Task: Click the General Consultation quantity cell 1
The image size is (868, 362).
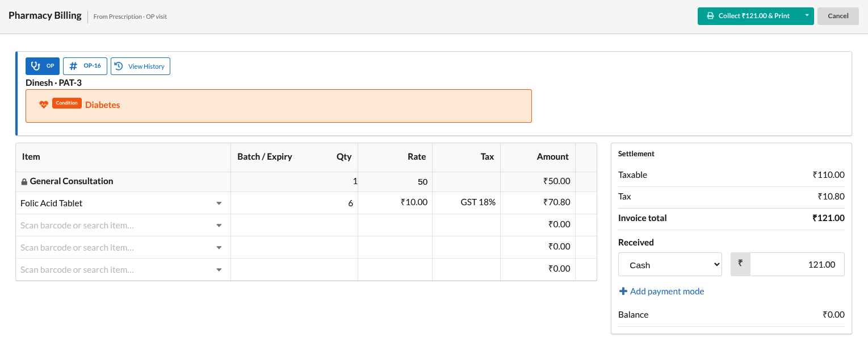Action: [x=294, y=182]
